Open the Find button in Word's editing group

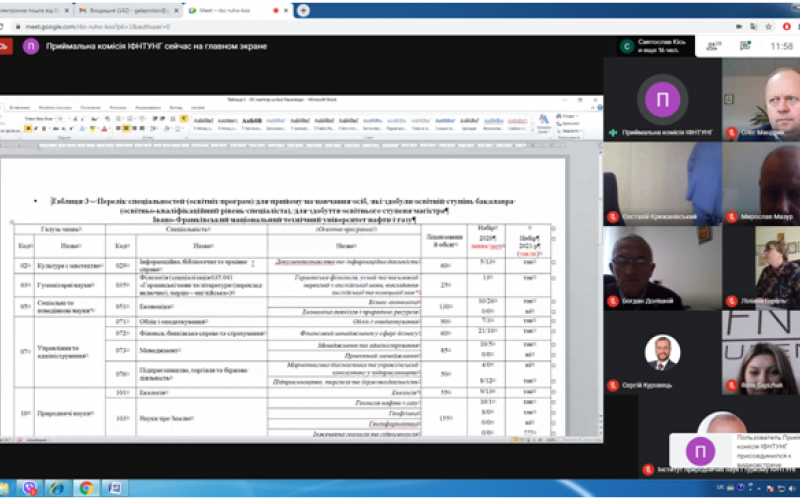(x=567, y=116)
